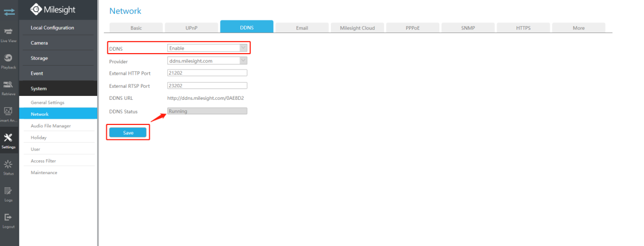Expand Local Configuration section
Screen dimensions: 644x246
point(58,27)
